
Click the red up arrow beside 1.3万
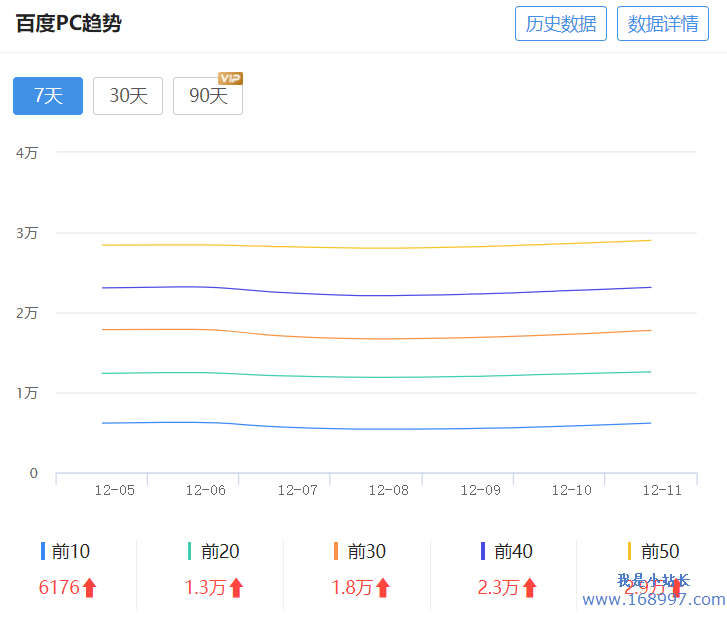[236, 587]
